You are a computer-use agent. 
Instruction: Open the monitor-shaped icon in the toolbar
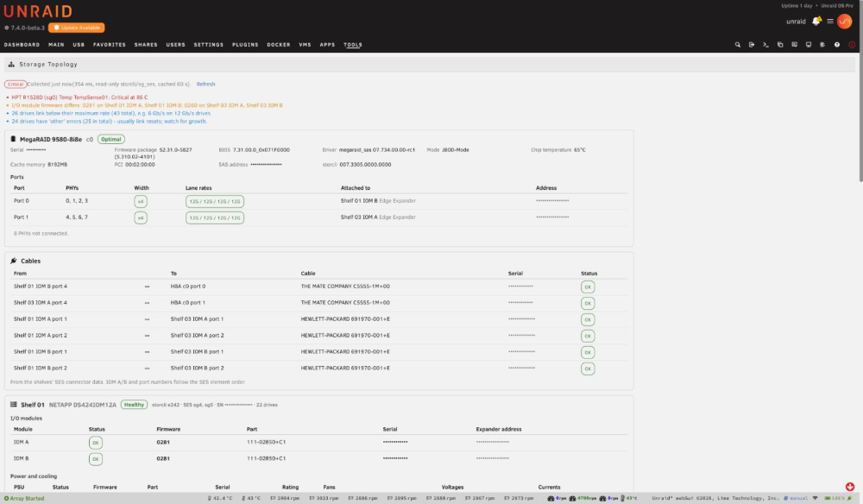click(809, 45)
